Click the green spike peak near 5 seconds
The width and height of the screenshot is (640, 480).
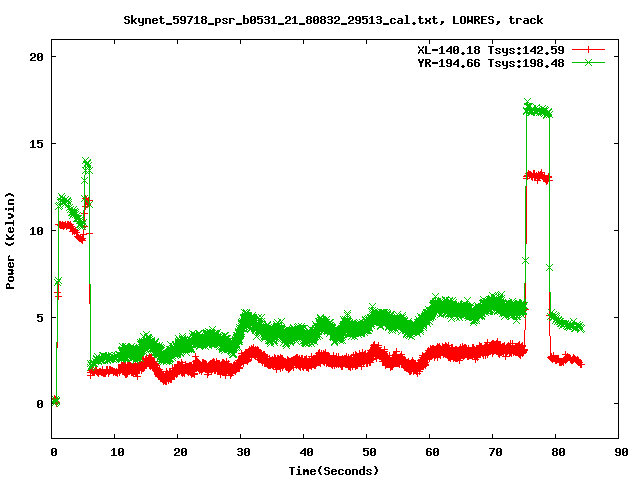point(87,163)
